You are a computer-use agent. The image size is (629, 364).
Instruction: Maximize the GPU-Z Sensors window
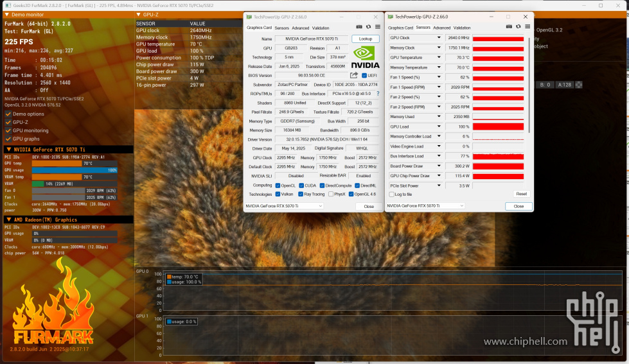tap(508, 17)
